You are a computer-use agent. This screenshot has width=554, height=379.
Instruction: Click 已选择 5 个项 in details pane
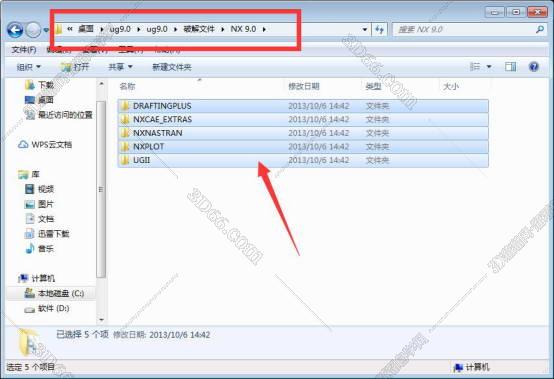coord(82,334)
